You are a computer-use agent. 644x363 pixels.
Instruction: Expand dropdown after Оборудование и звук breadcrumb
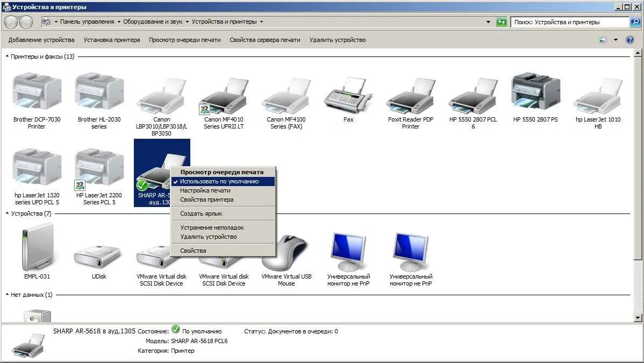187,22
